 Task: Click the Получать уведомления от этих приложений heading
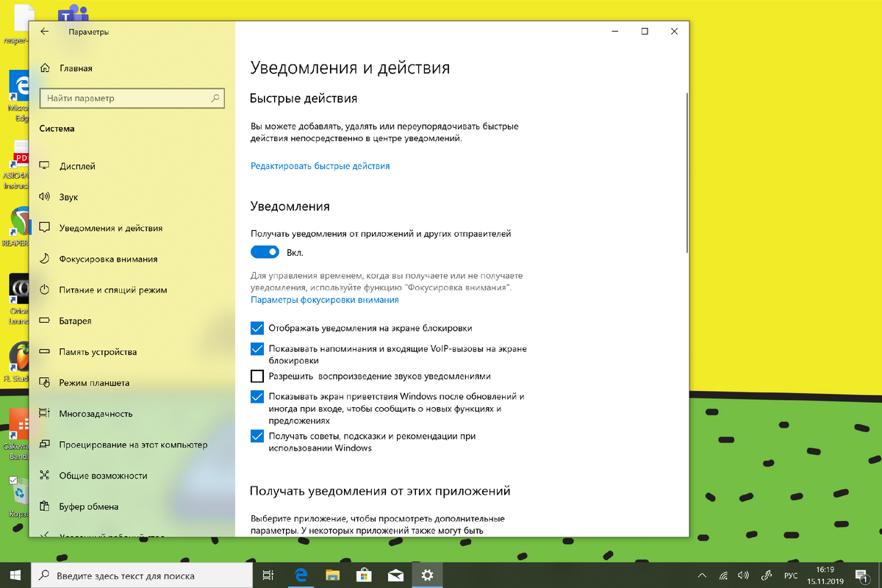pos(380,490)
